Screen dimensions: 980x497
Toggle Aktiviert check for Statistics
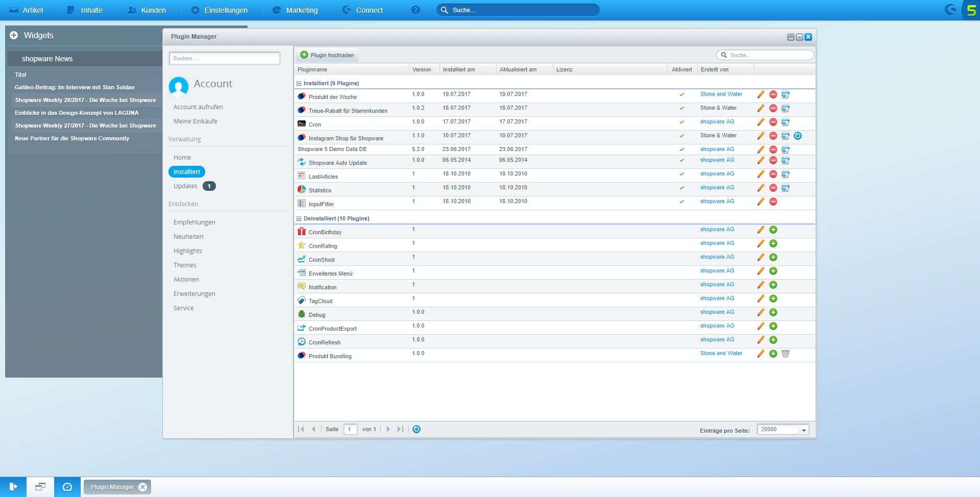point(682,188)
